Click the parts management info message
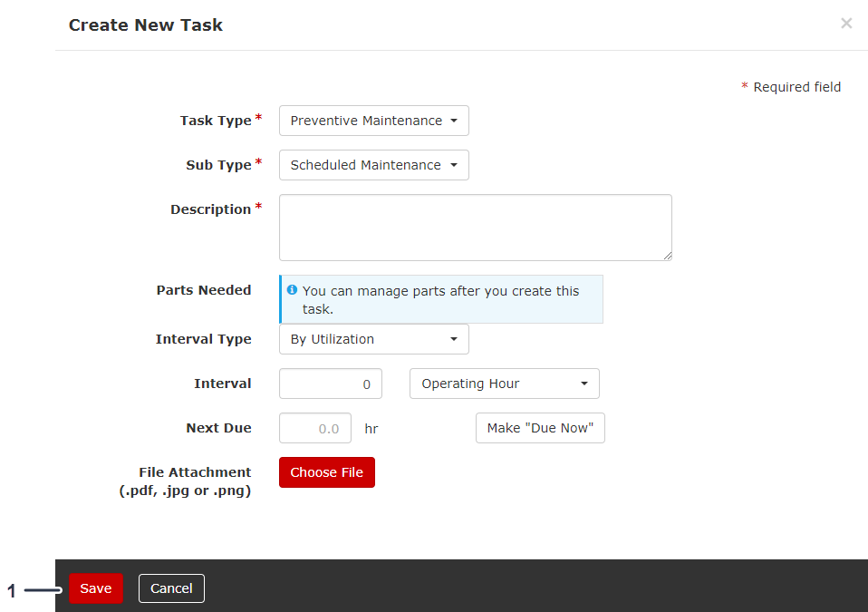The height and width of the screenshot is (612, 868). pyautogui.click(x=440, y=299)
